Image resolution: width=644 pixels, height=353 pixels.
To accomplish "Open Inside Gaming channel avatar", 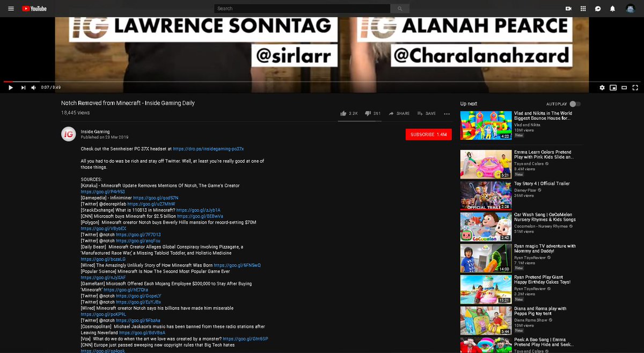I will click(x=68, y=134).
